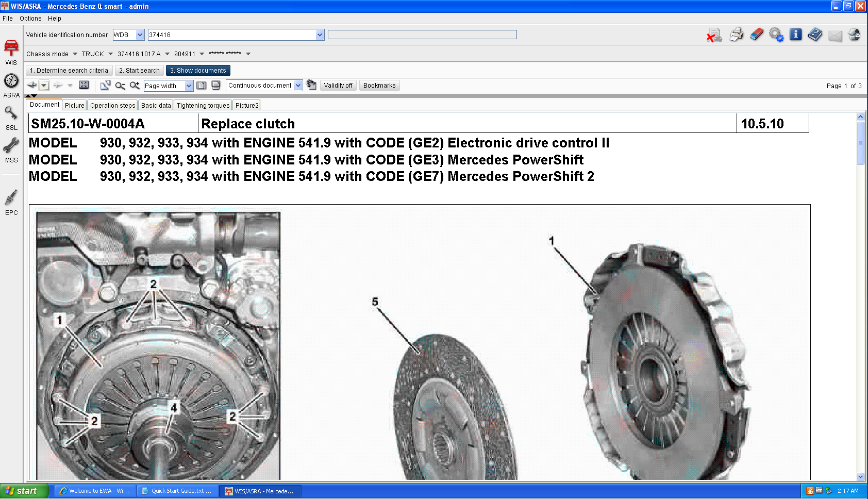Open the Page width zoom dropdown
868x499 pixels.
[189, 86]
